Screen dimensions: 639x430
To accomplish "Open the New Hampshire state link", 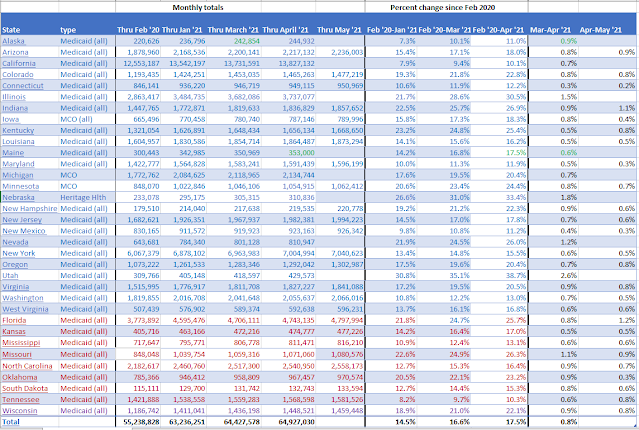I will coord(29,209).
